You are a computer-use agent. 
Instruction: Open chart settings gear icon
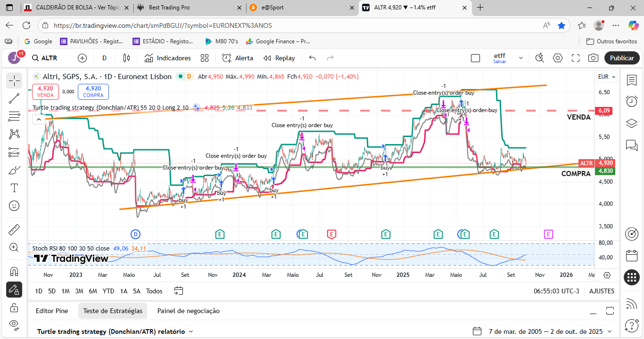(x=558, y=58)
